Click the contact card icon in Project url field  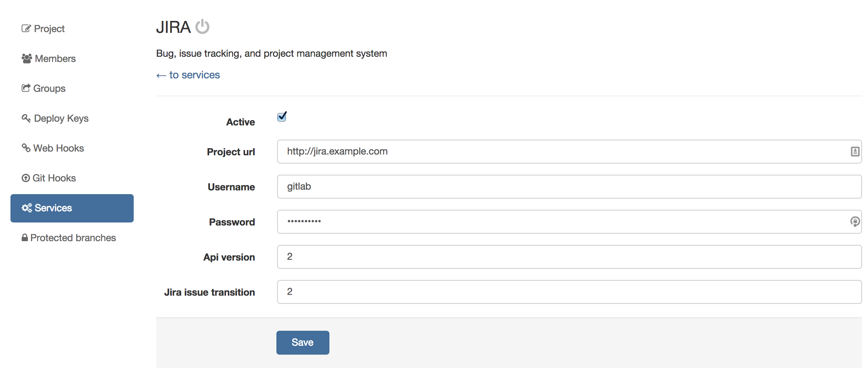pos(855,151)
